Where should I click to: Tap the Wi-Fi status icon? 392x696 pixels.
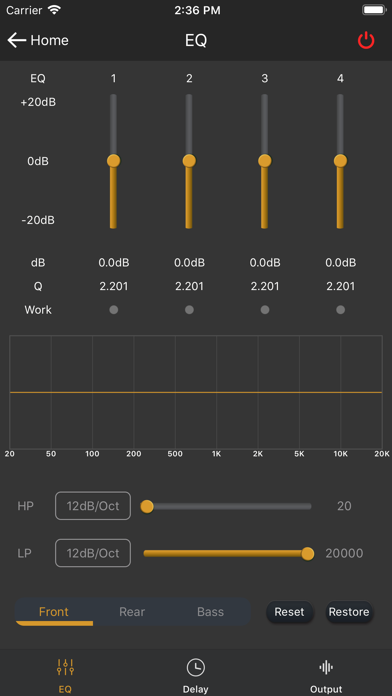click(x=55, y=10)
